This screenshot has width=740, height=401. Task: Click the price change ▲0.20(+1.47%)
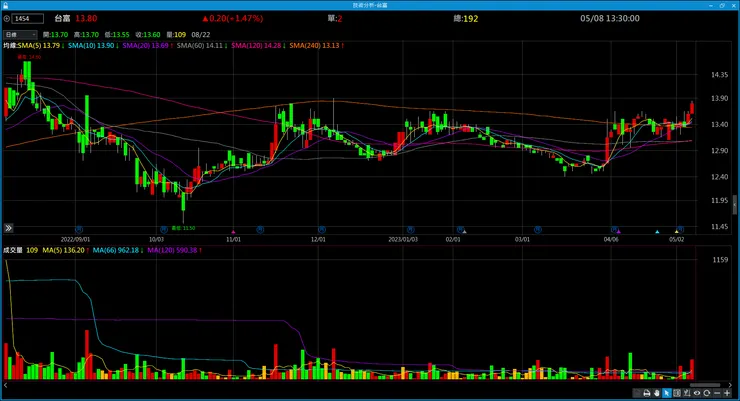click(233, 18)
